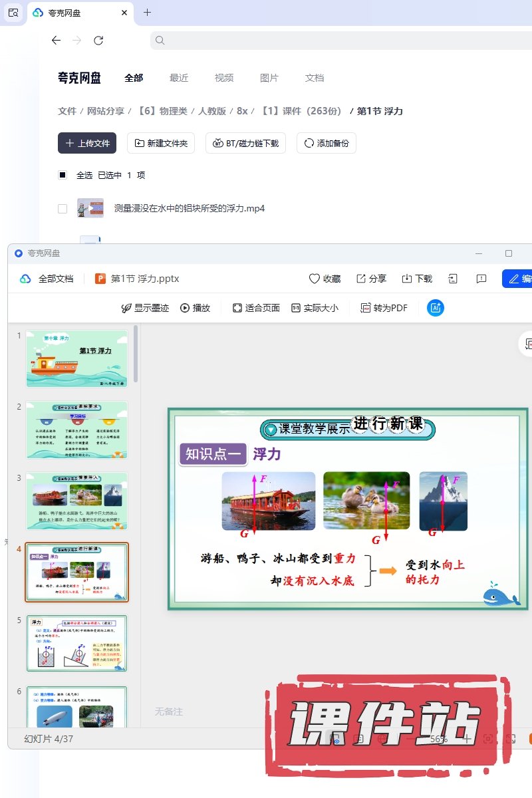Switch to the 视频 tab
The width and height of the screenshot is (532, 798).
click(224, 78)
